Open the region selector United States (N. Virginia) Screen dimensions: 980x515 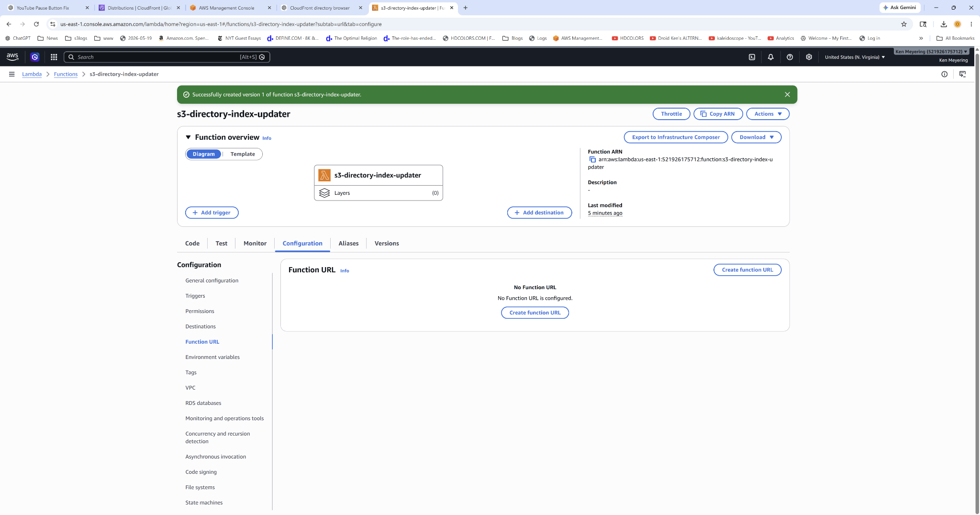pyautogui.click(x=855, y=57)
